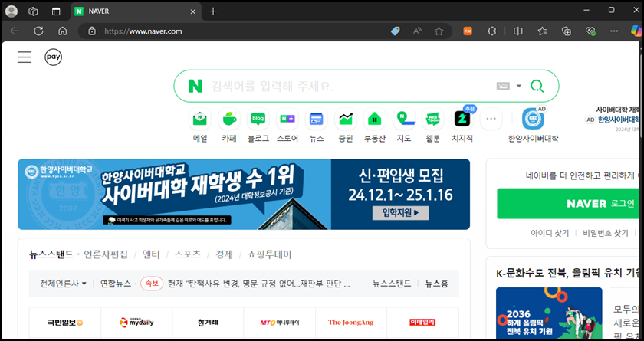Open Collections icon in toolbar

click(x=567, y=31)
